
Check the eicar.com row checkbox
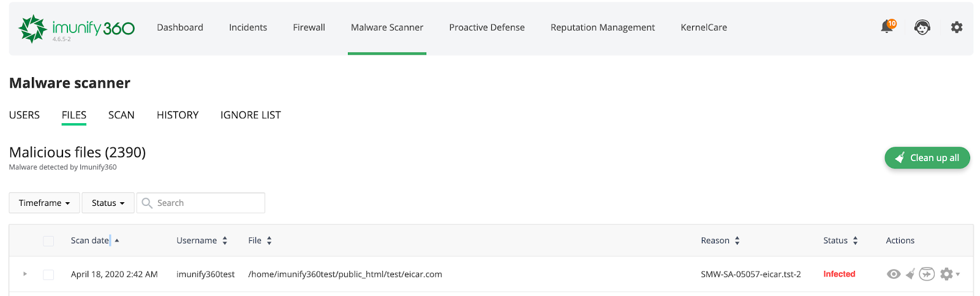48,275
